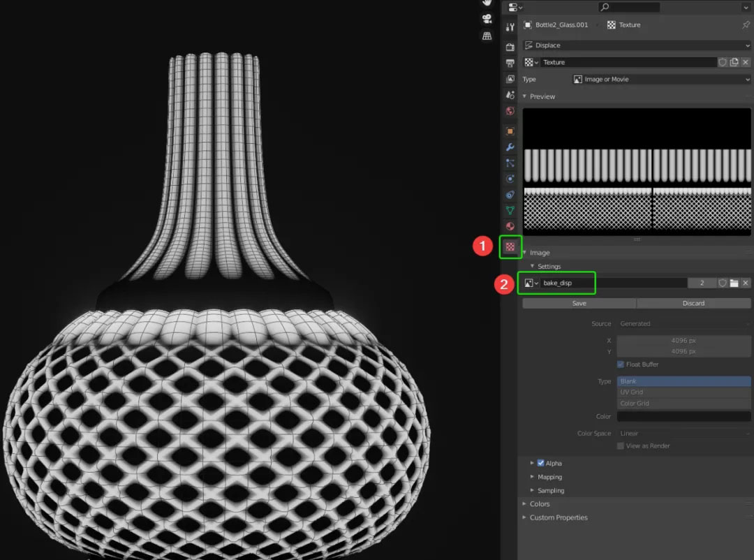Click the properties search field

tap(629, 7)
